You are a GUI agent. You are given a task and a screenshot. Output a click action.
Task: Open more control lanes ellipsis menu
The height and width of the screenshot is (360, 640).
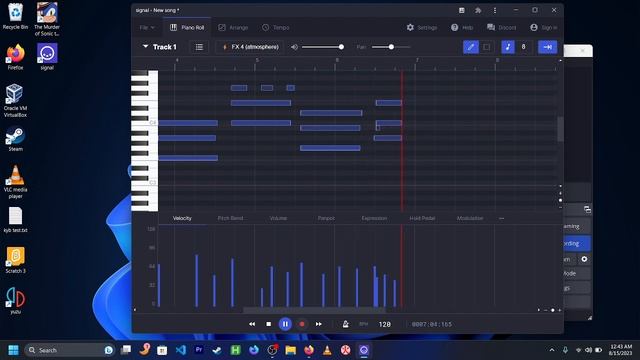click(501, 218)
